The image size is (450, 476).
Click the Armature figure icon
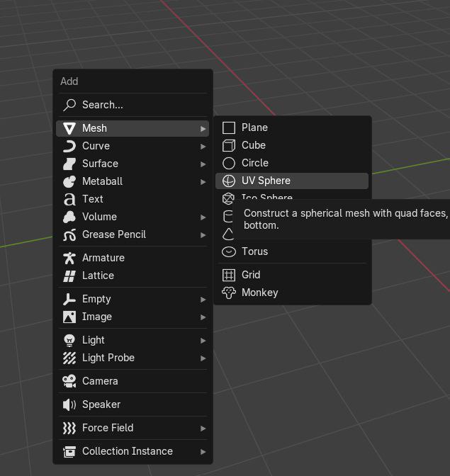69,258
